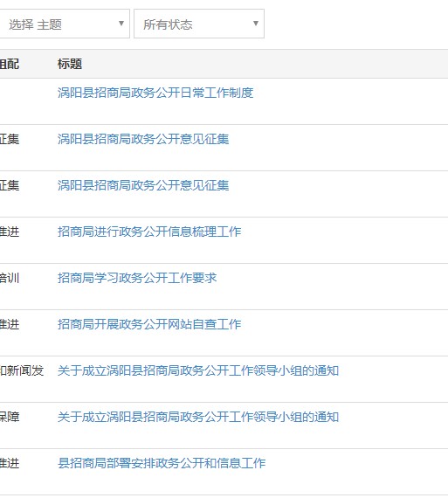Open the first 涡阳县招商局政务公开意见征集 link
The image size is (448, 498).
pyautogui.click(x=143, y=139)
